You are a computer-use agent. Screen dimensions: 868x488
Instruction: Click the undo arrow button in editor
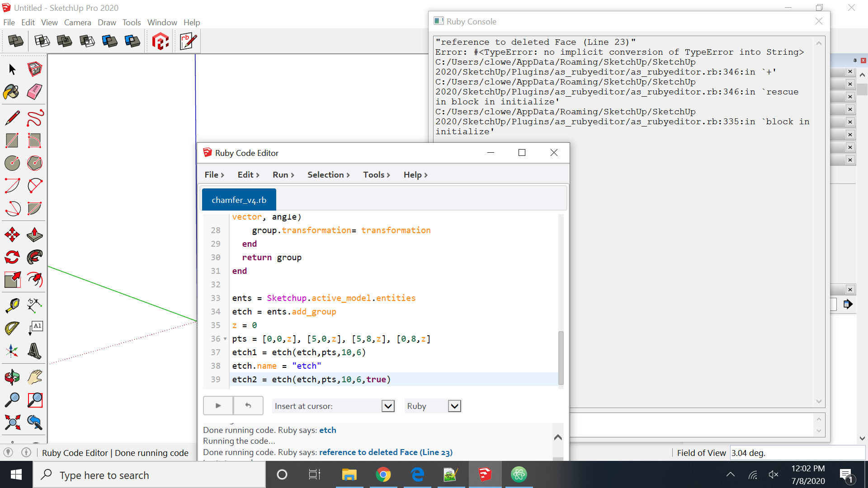(248, 406)
